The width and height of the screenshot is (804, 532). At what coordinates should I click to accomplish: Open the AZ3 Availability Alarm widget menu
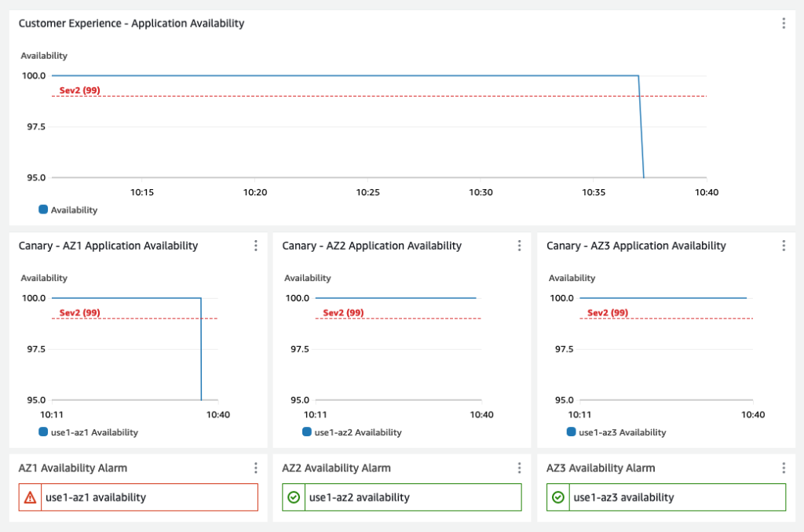tap(784, 467)
